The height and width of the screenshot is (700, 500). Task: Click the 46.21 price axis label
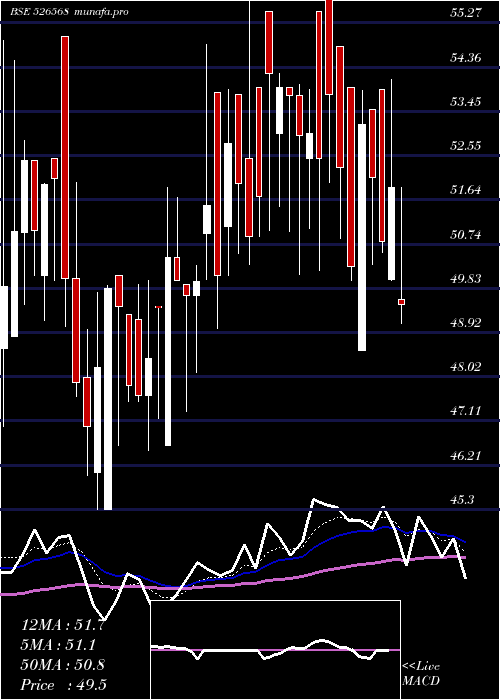tap(466, 455)
